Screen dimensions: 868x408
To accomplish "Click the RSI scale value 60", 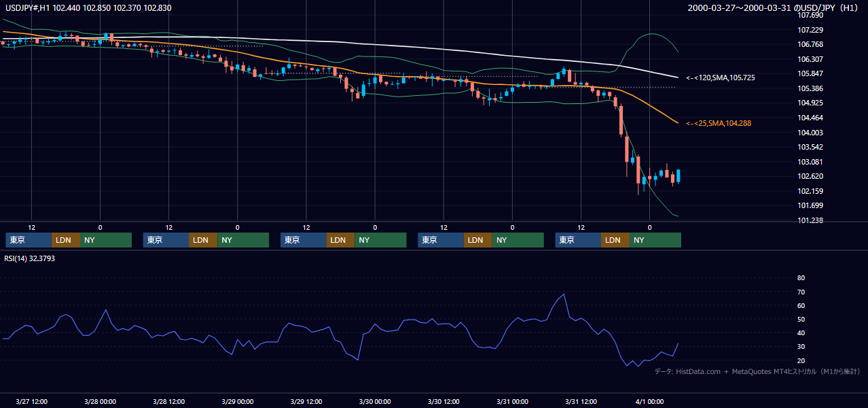I will tap(801, 305).
